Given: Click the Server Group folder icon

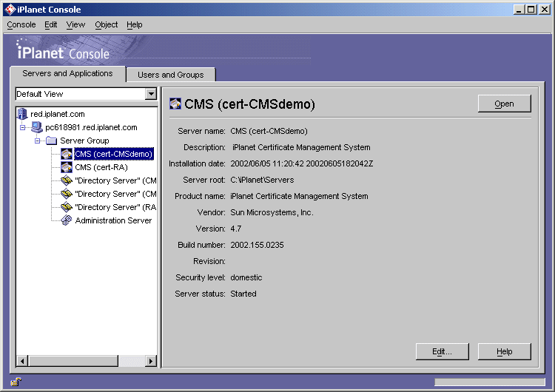Looking at the screenshot, I should (x=52, y=141).
